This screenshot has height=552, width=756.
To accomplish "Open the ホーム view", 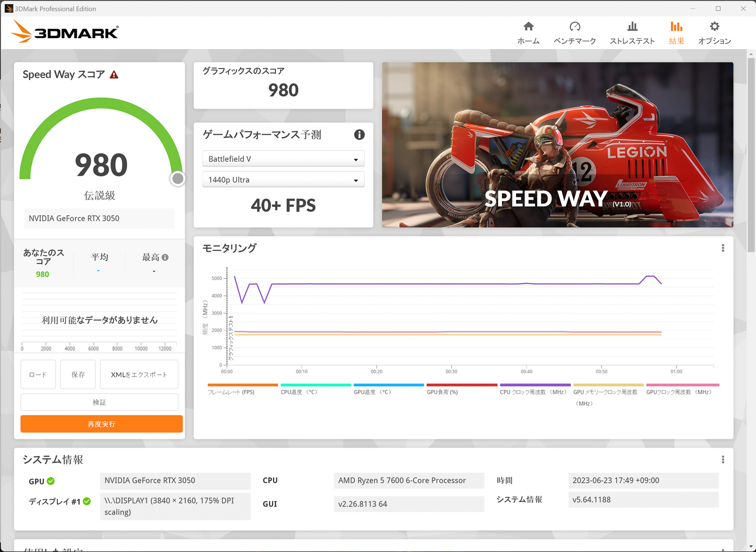I will [x=528, y=32].
